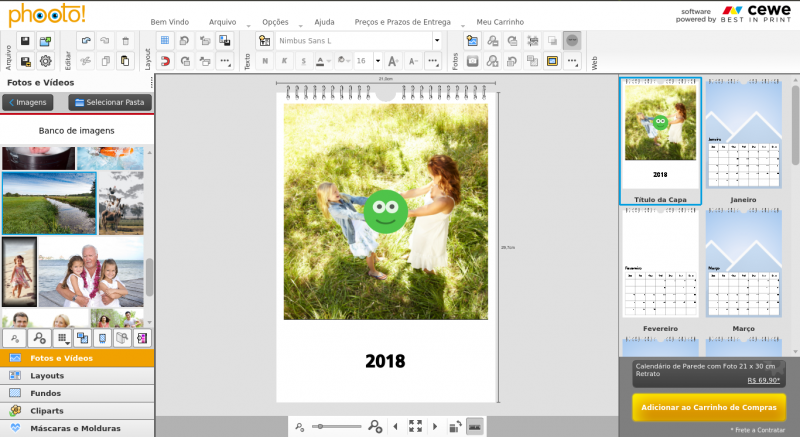Select the Fevereiro page thumbnail
The height and width of the screenshot is (437, 800).
[x=660, y=263]
